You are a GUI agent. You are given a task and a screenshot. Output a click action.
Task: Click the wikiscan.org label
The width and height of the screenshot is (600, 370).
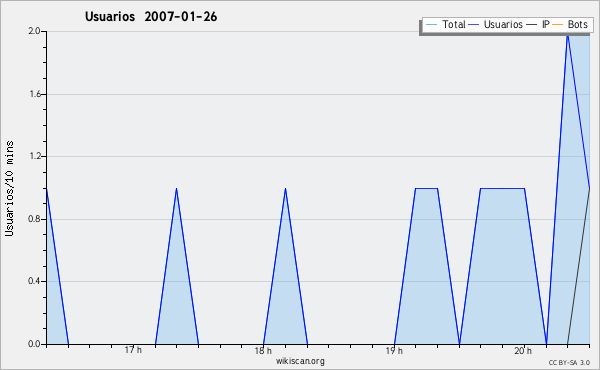coord(300,361)
